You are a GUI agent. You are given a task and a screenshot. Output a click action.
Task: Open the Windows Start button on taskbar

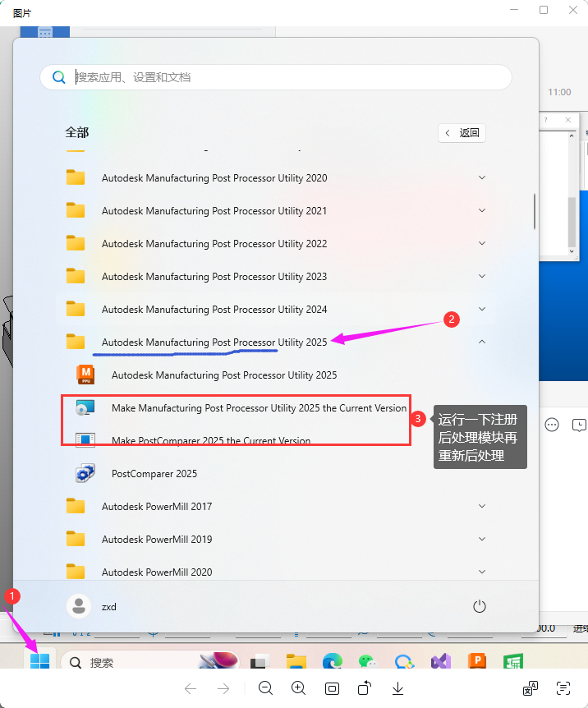coord(39,660)
